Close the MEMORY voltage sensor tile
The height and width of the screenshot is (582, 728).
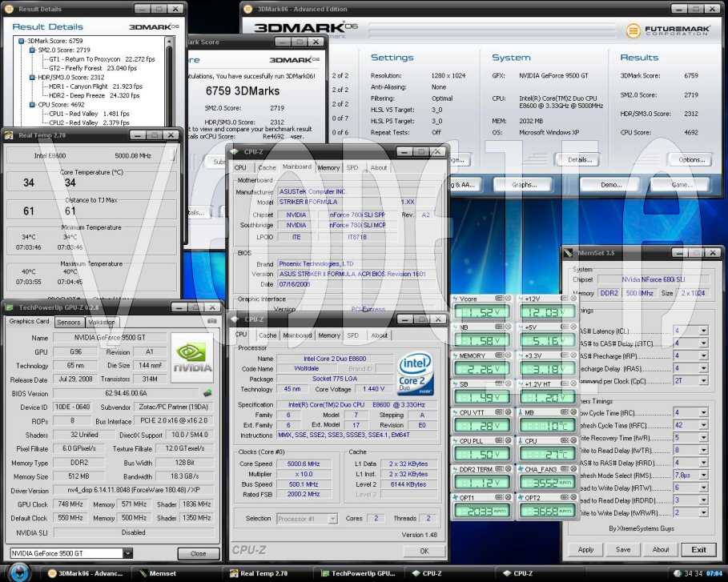[x=508, y=355]
